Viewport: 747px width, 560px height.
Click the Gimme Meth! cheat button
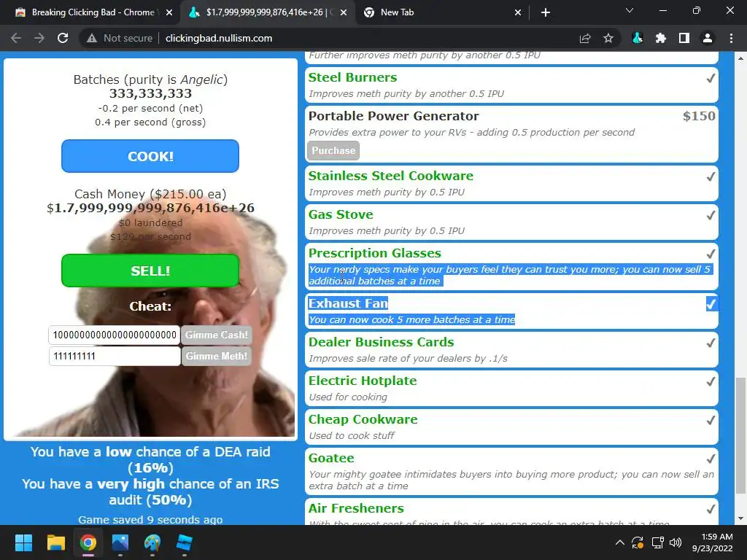pyautogui.click(x=216, y=356)
